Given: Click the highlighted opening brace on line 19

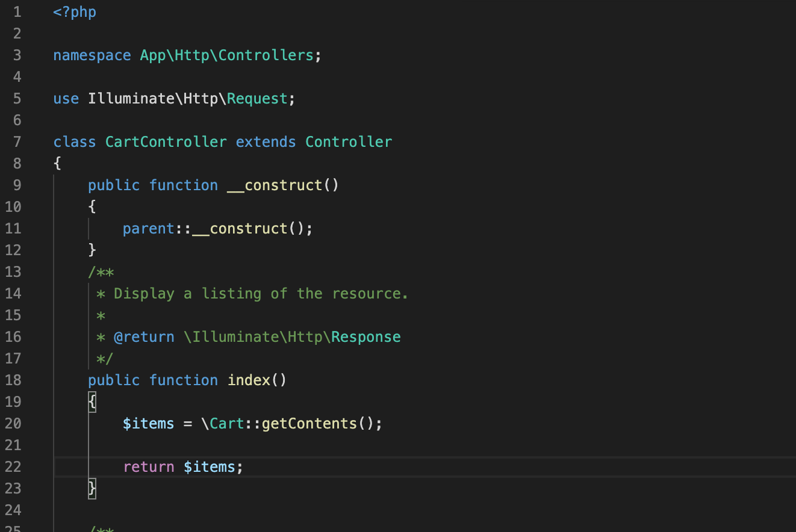Looking at the screenshot, I should tap(92, 402).
